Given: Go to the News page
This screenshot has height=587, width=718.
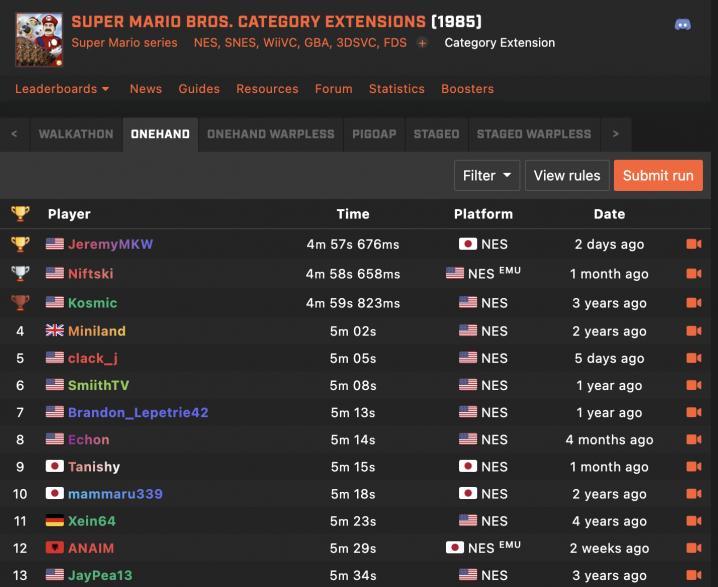Looking at the screenshot, I should 146,89.
